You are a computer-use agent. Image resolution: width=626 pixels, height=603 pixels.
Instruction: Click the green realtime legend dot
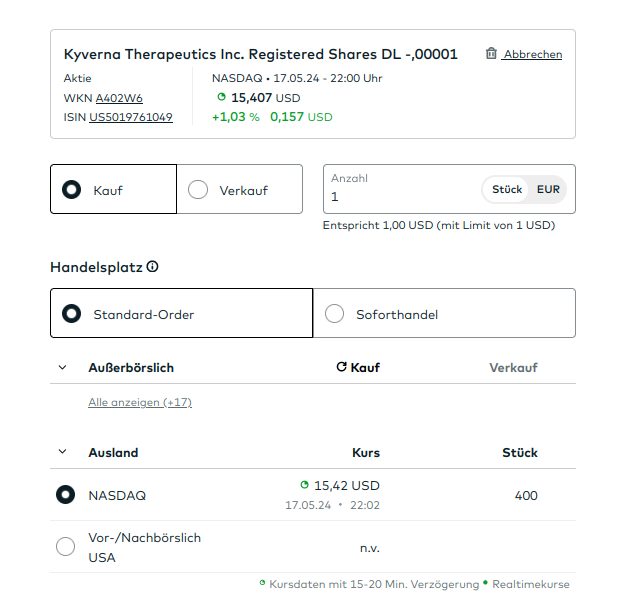click(x=485, y=583)
